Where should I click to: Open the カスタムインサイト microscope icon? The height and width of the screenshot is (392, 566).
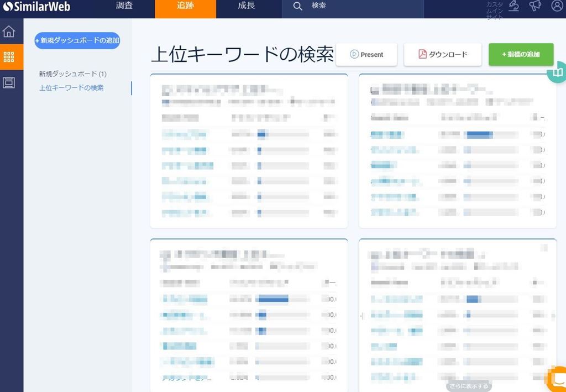coord(514,6)
